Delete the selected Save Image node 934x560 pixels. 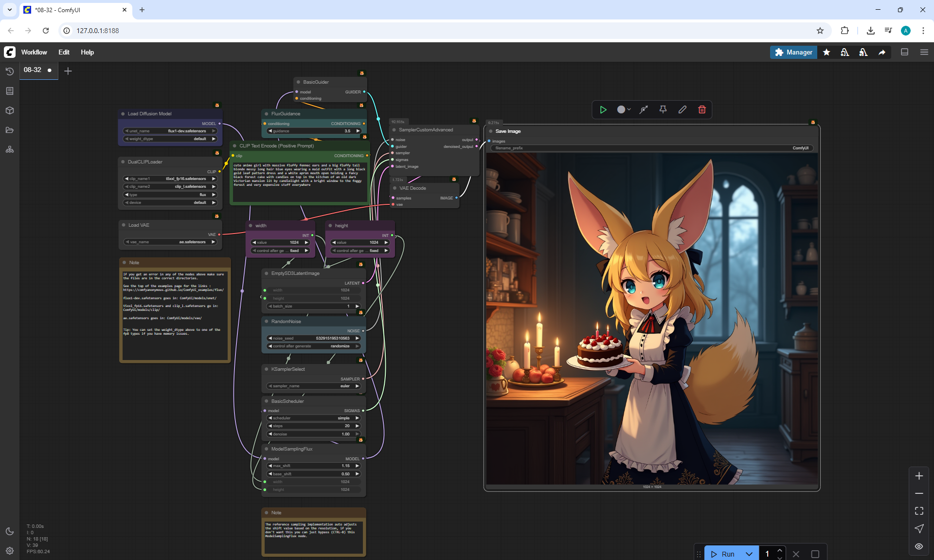coord(701,109)
